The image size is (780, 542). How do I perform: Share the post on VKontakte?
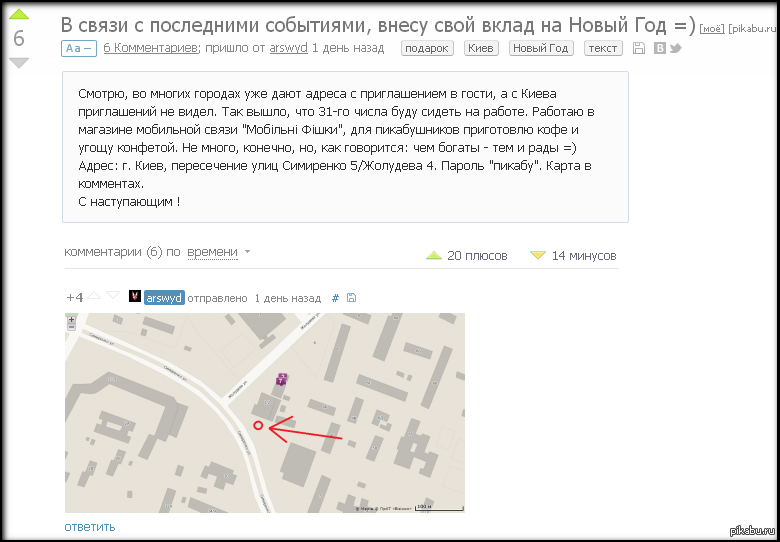660,48
